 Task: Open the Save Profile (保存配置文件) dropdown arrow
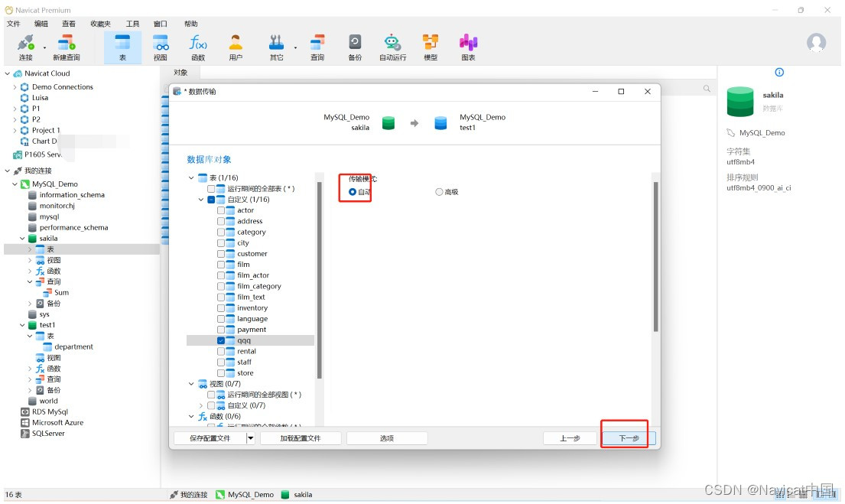[251, 438]
